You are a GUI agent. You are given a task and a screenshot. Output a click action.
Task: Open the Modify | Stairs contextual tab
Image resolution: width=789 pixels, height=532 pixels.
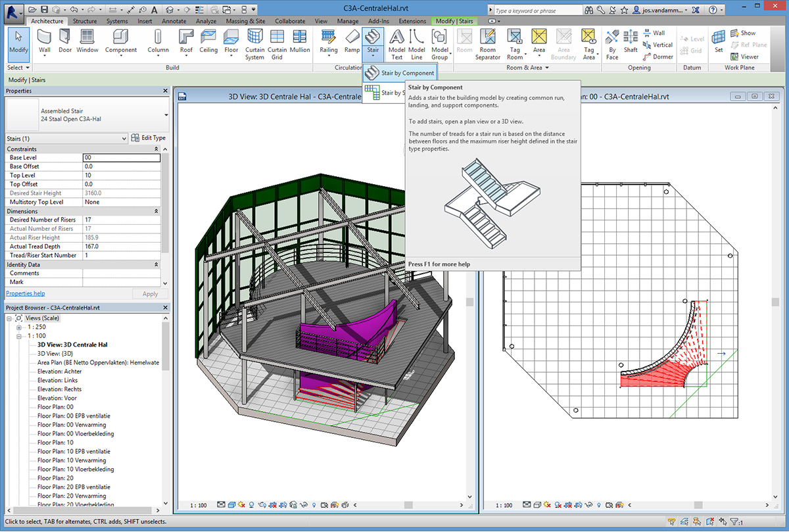pyautogui.click(x=455, y=21)
